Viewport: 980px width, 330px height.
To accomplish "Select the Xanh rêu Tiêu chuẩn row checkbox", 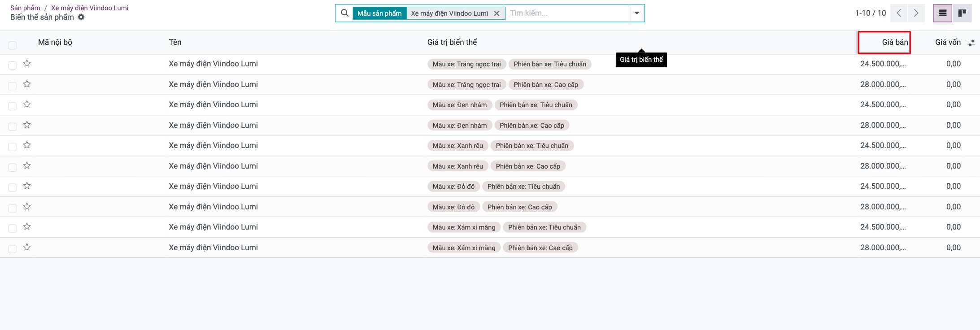I will (x=13, y=147).
